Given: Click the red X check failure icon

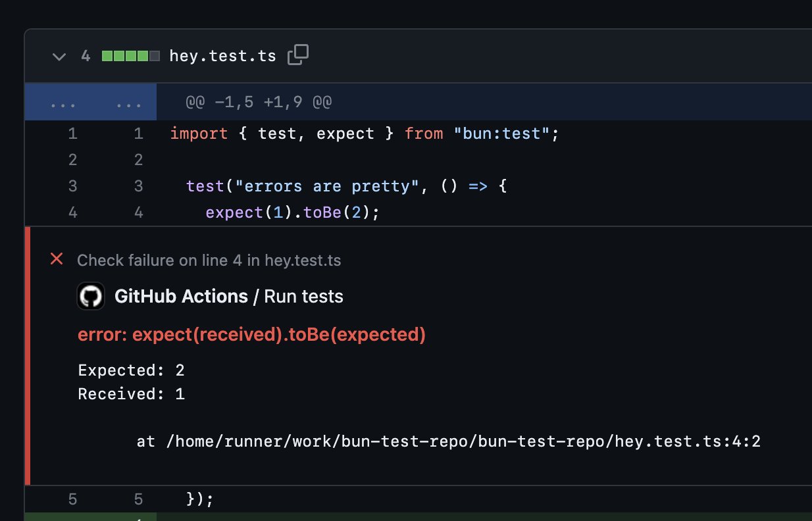Looking at the screenshot, I should (x=57, y=259).
